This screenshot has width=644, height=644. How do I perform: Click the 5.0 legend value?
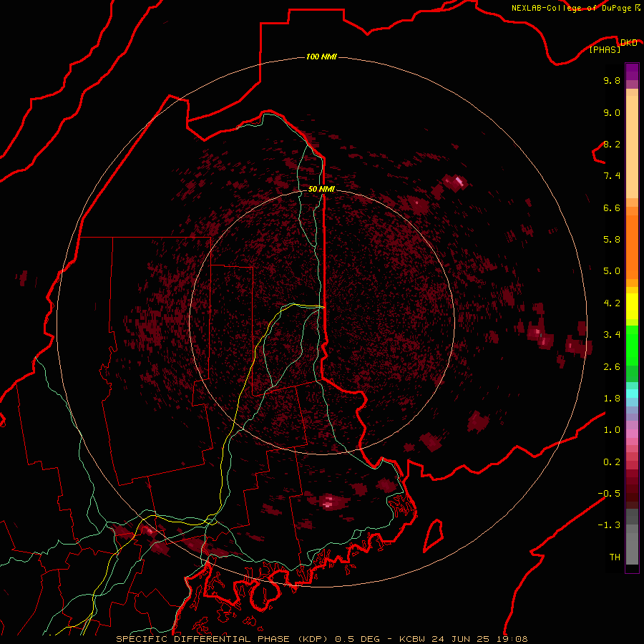612,271
